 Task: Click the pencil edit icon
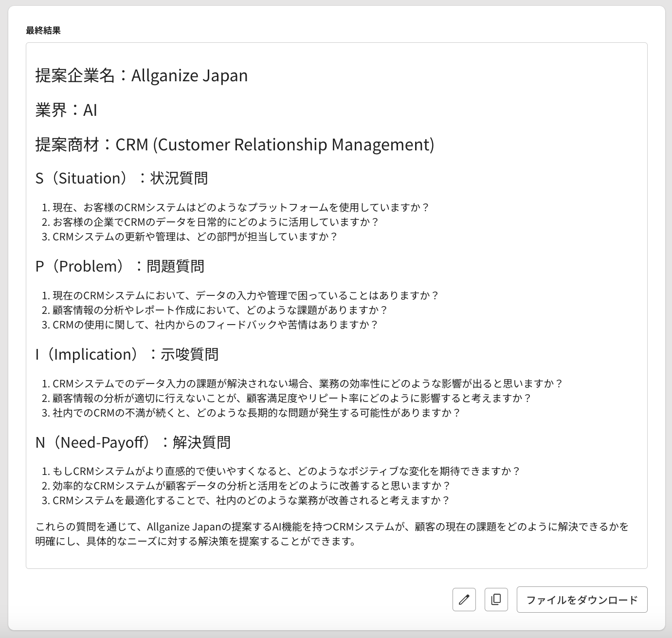464,599
